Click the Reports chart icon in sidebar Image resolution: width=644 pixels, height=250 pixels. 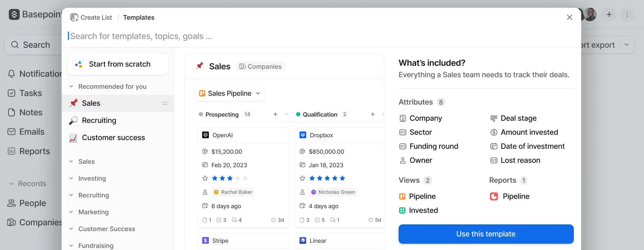point(12,151)
